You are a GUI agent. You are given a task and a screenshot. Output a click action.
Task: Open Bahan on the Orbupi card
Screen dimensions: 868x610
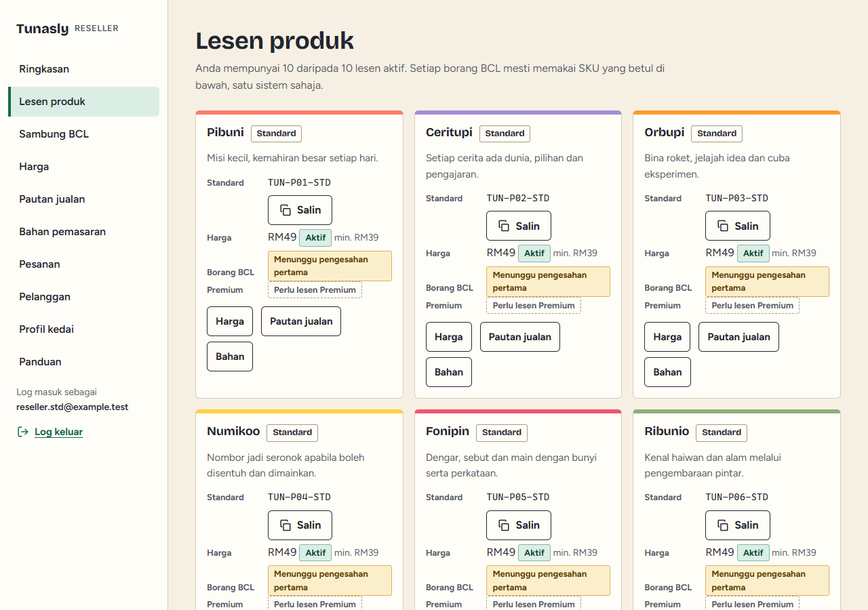click(x=667, y=372)
